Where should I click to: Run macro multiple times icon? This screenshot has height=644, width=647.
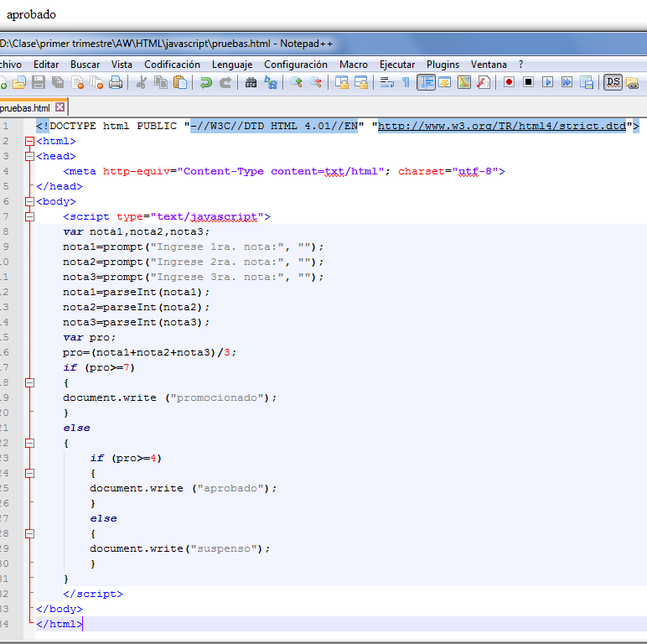pyautogui.click(x=567, y=82)
